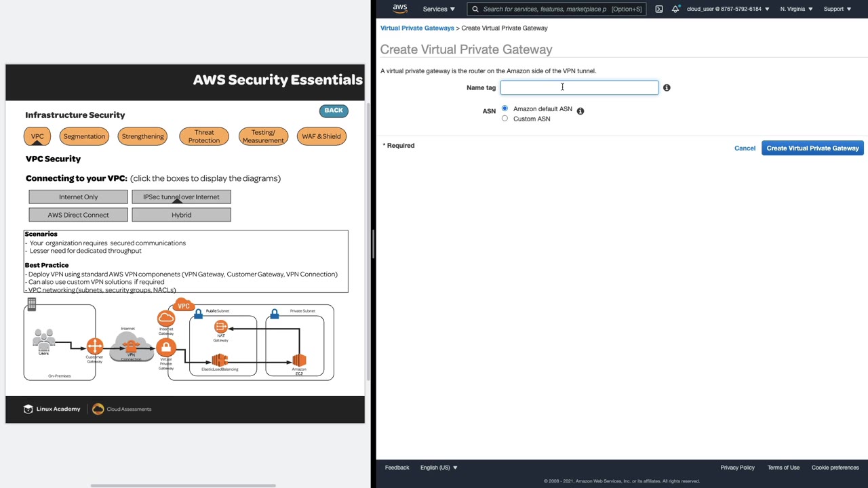Show info icon beside Amazon default ASN
Screen dimensions: 868x488
click(x=580, y=110)
